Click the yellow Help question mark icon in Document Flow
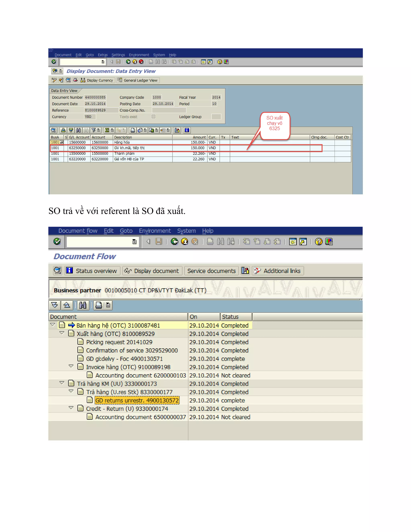The height and width of the screenshot is (532, 411). [x=318, y=241]
